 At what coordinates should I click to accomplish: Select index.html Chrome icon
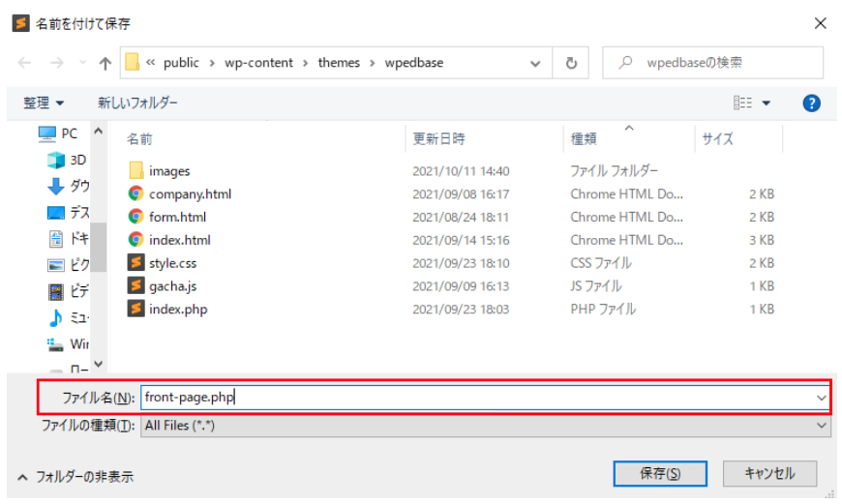point(135,239)
